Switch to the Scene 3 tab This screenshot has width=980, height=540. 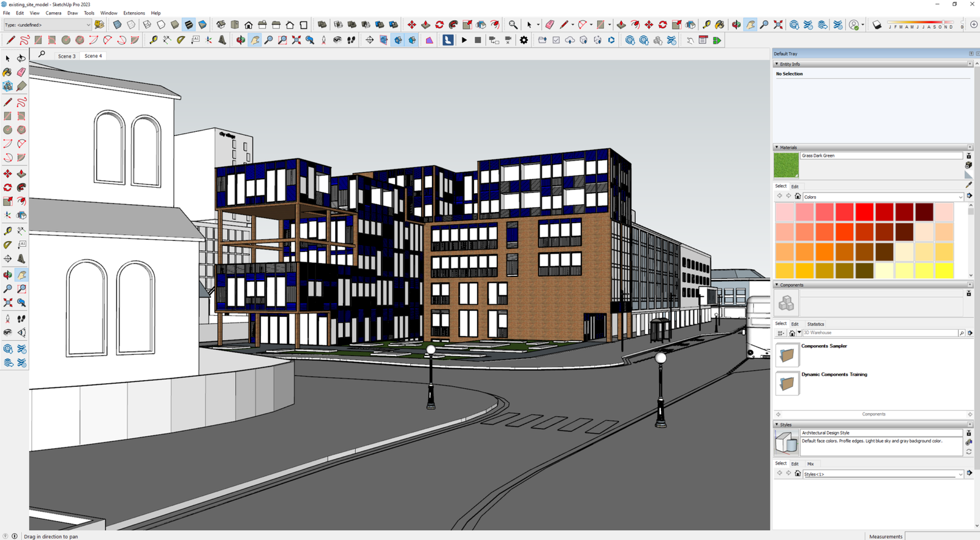(x=67, y=56)
